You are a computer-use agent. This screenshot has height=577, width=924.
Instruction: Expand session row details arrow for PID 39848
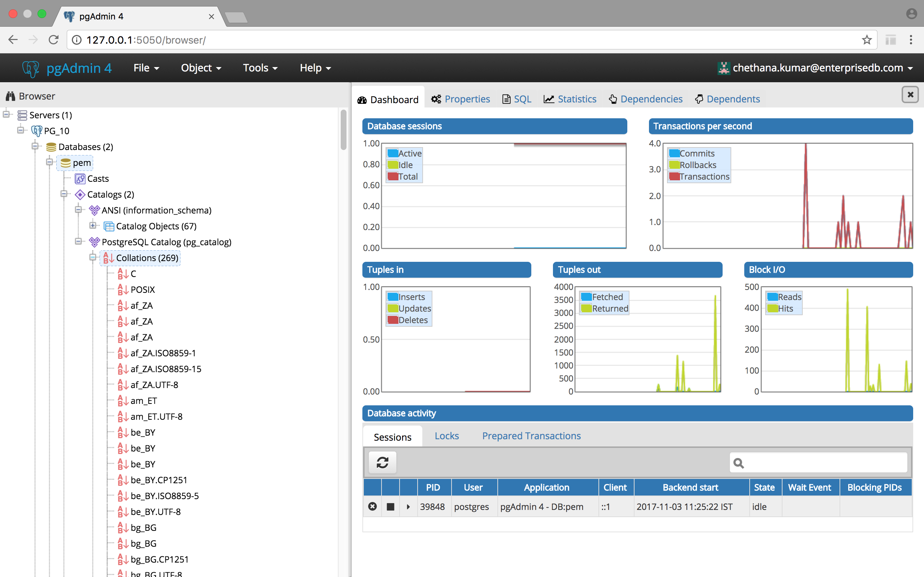pos(408,506)
